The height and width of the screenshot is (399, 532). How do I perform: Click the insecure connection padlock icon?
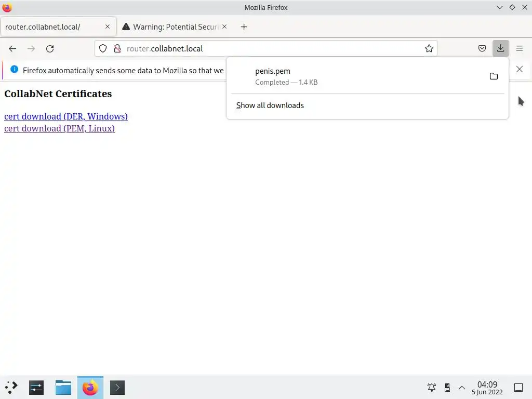[x=117, y=48]
